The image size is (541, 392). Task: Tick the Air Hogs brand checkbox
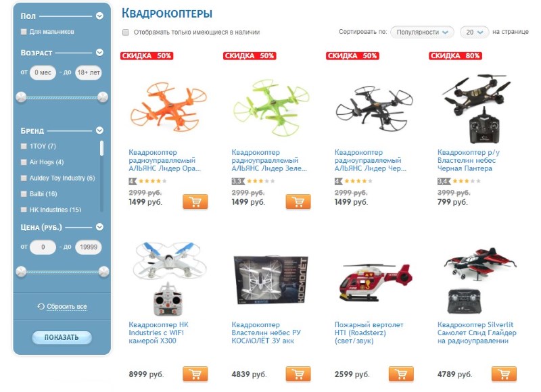click(x=24, y=162)
